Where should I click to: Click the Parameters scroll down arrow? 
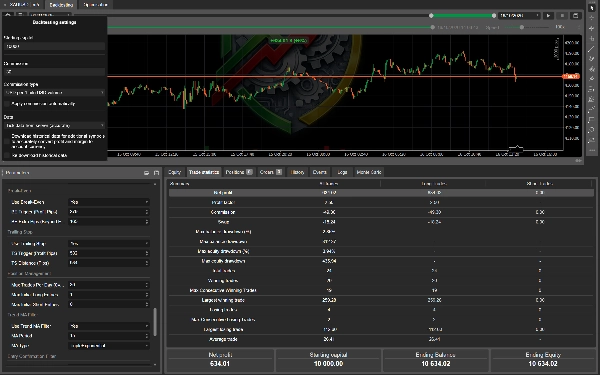(155, 365)
